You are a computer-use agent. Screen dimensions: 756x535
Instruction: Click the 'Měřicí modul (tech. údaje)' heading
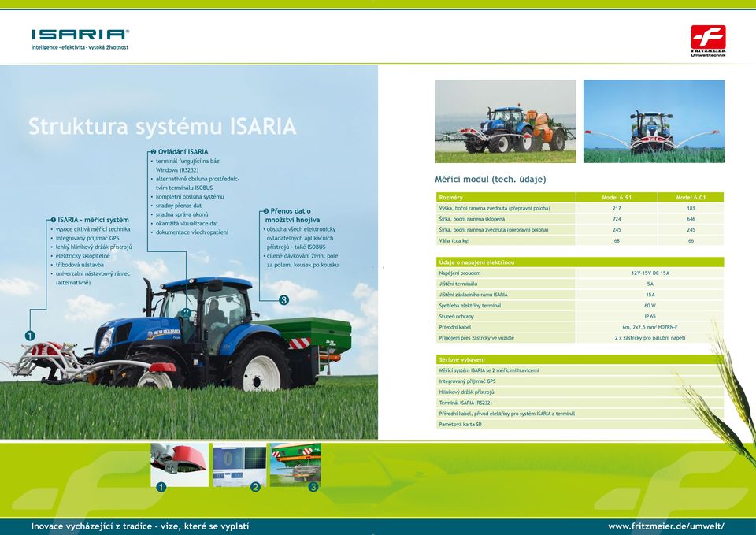tap(491, 180)
